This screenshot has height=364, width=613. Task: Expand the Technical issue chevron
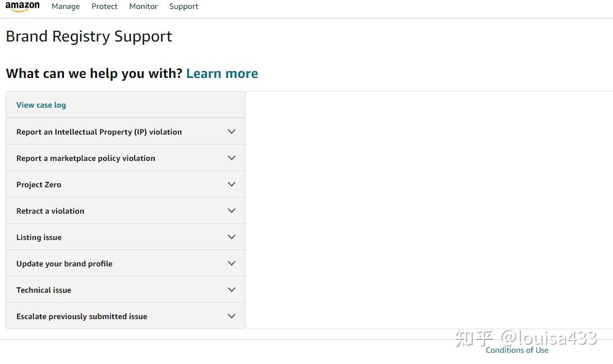(232, 290)
